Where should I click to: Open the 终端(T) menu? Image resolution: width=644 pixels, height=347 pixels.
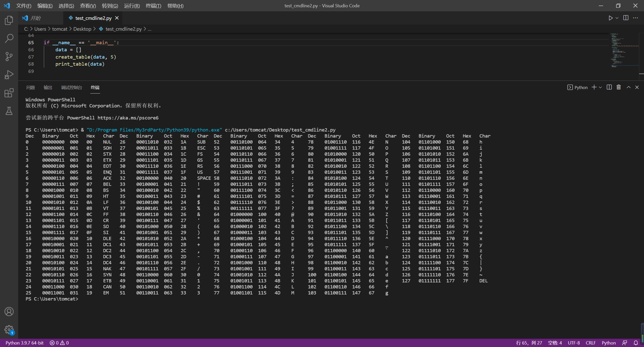(x=153, y=6)
